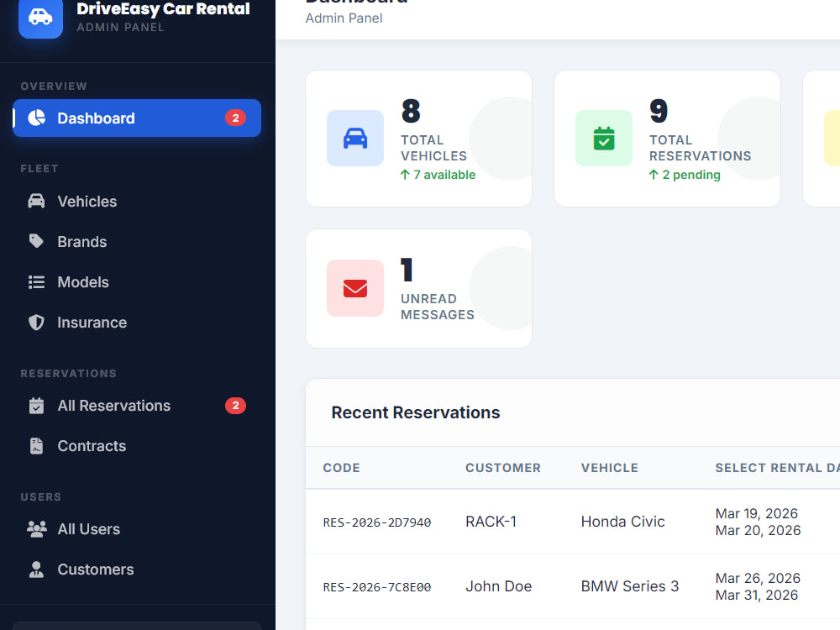
Task: Click the All Reservations calendar icon
Action: pyautogui.click(x=36, y=406)
